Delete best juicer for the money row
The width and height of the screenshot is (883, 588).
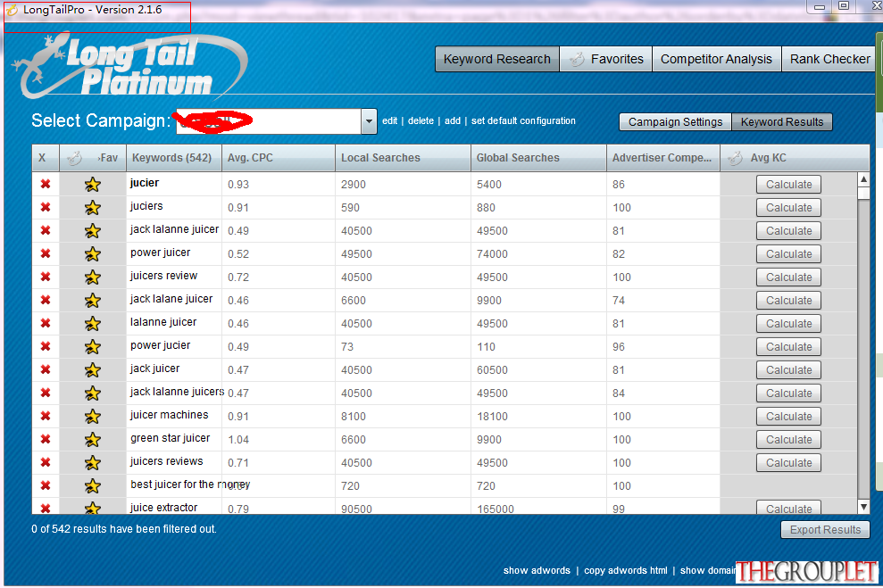point(46,485)
